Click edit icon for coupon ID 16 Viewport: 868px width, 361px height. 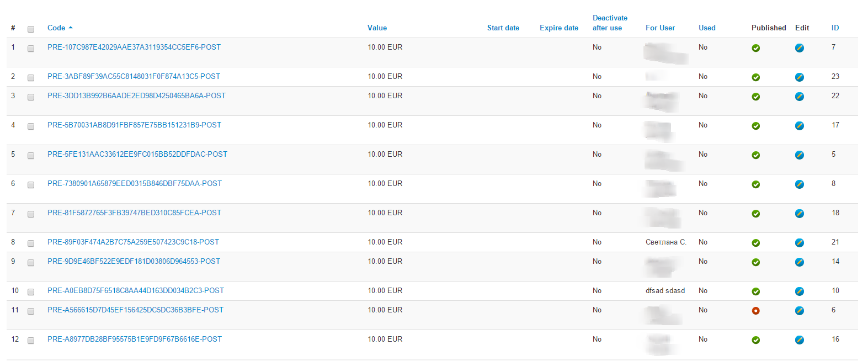pyautogui.click(x=799, y=340)
